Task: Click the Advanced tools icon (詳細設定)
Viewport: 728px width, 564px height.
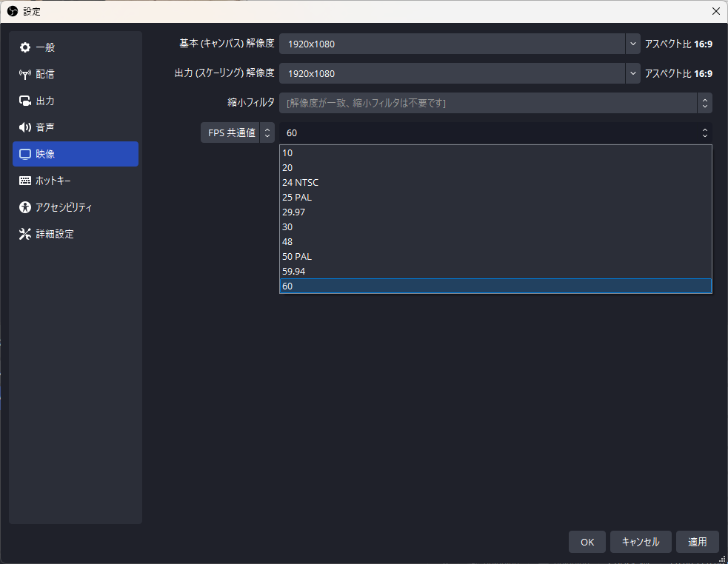Action: [x=25, y=234]
